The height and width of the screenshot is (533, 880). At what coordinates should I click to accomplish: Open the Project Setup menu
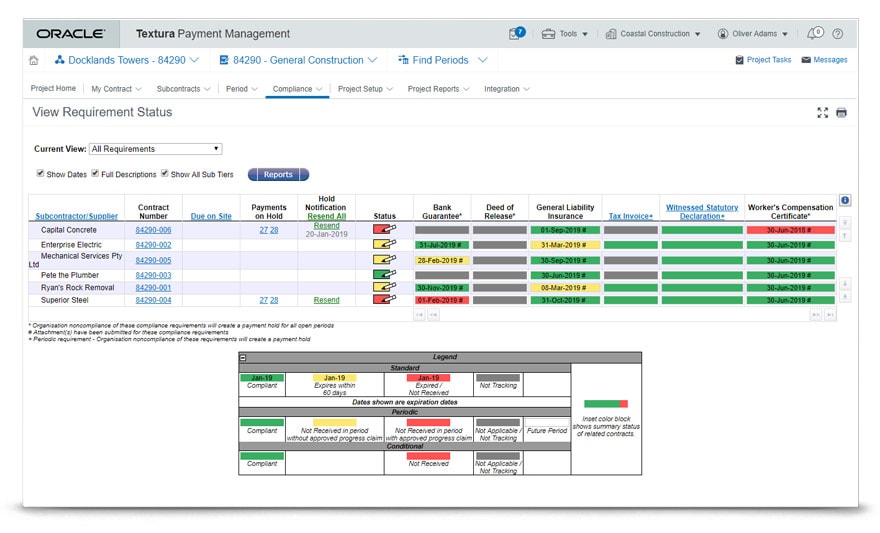click(x=365, y=89)
